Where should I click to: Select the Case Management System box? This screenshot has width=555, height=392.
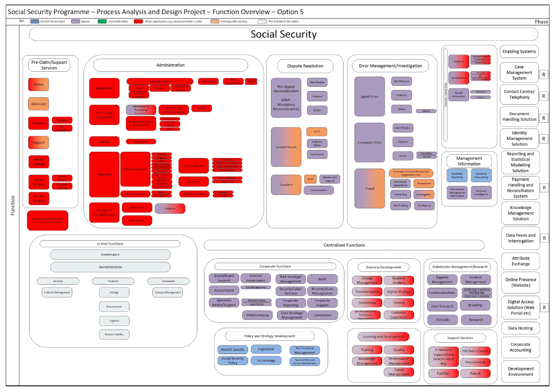click(519, 73)
